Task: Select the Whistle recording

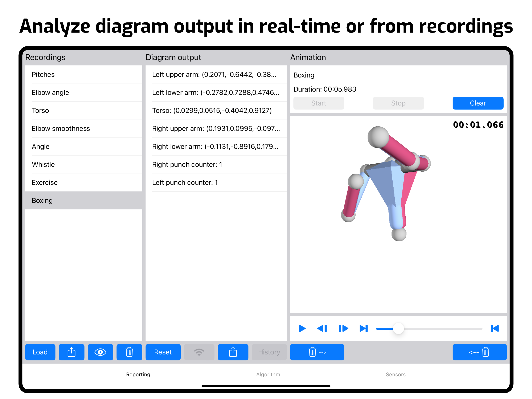Action: click(x=84, y=165)
